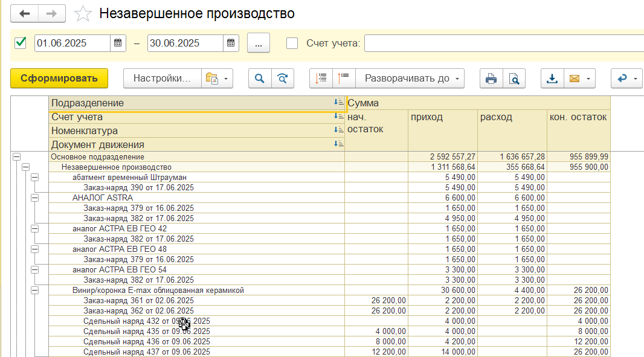
Task: Collapse Винир/коронка E-max group
Action: tap(35, 290)
